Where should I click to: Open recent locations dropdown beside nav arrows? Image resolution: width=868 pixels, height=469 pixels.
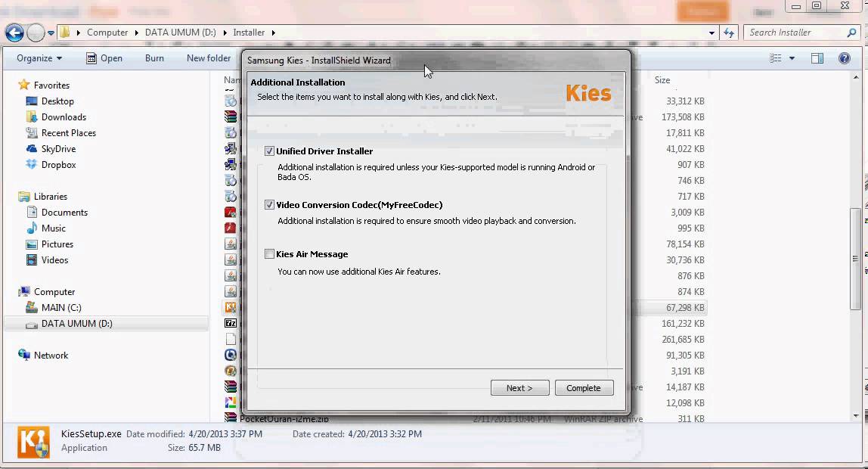51,33
